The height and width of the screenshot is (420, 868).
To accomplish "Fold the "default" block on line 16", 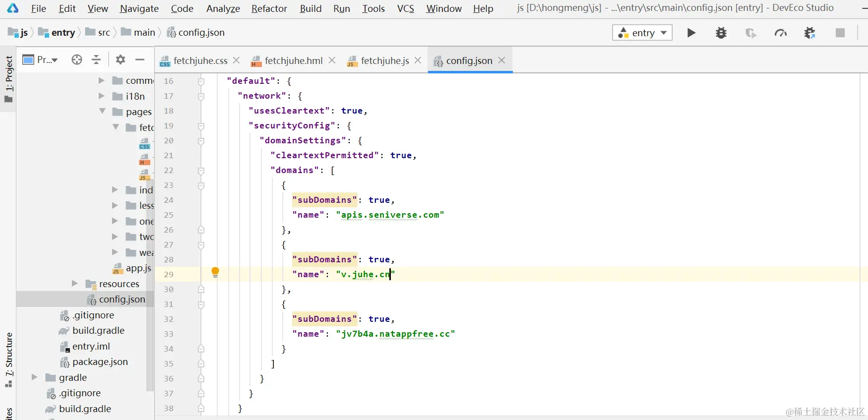I will (x=201, y=81).
